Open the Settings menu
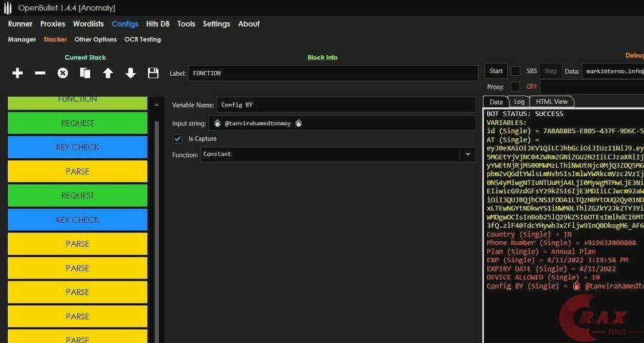 pyautogui.click(x=216, y=24)
